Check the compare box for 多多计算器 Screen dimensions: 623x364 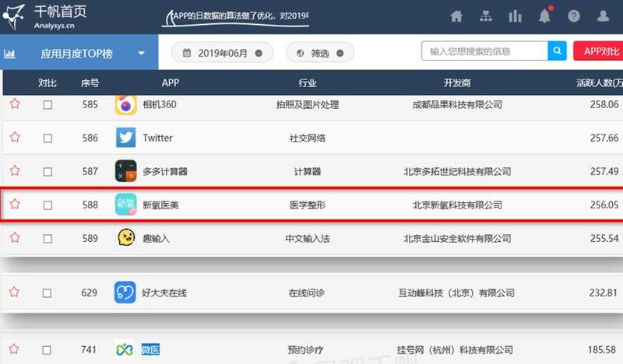(x=48, y=172)
